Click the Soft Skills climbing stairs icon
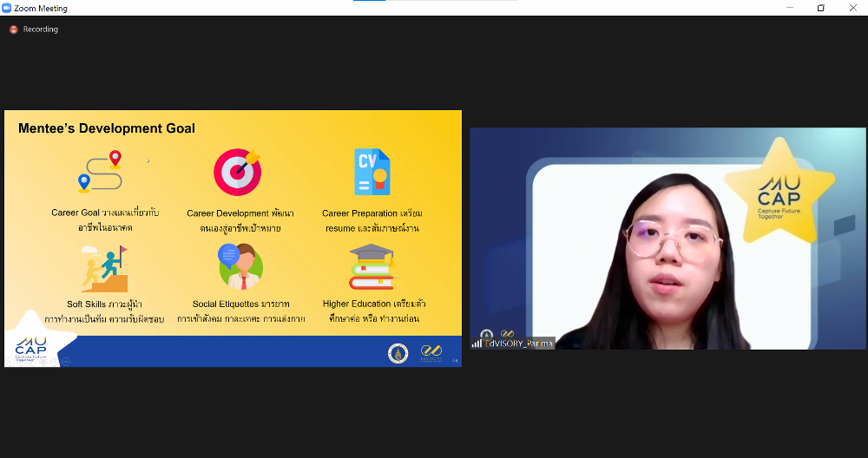This screenshot has width=868, height=458. click(106, 269)
